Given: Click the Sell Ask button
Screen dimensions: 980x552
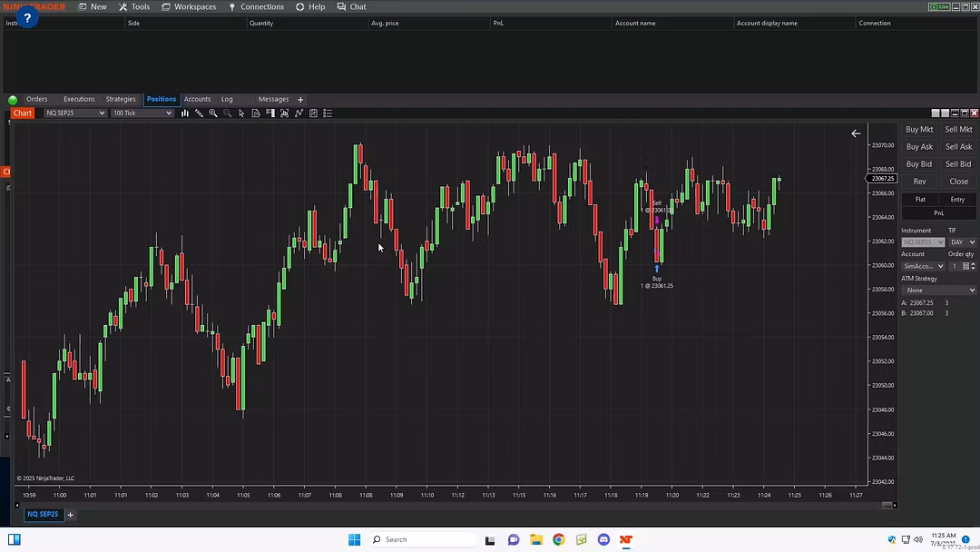Looking at the screenshot, I should (x=959, y=147).
